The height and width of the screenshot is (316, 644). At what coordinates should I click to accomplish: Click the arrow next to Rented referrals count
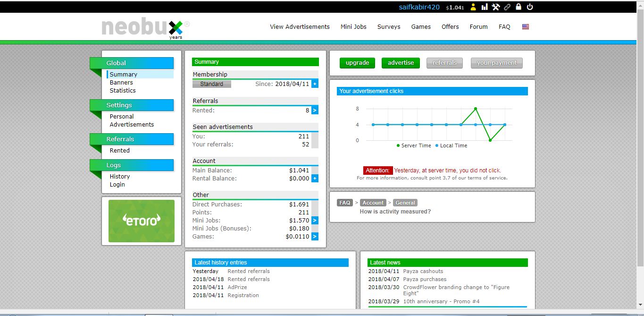[x=315, y=110]
